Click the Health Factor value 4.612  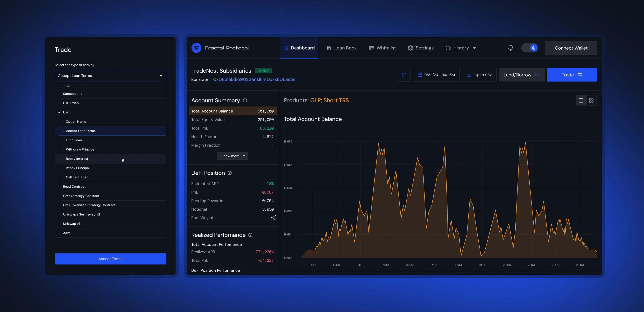click(x=268, y=137)
